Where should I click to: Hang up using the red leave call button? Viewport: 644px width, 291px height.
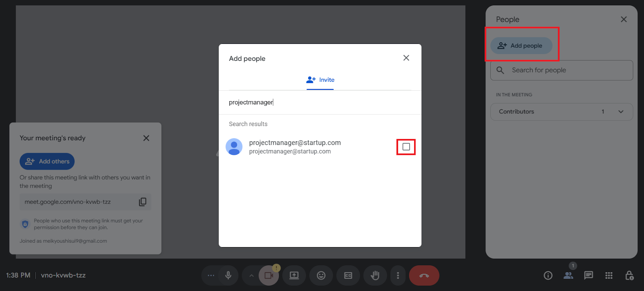tap(424, 276)
